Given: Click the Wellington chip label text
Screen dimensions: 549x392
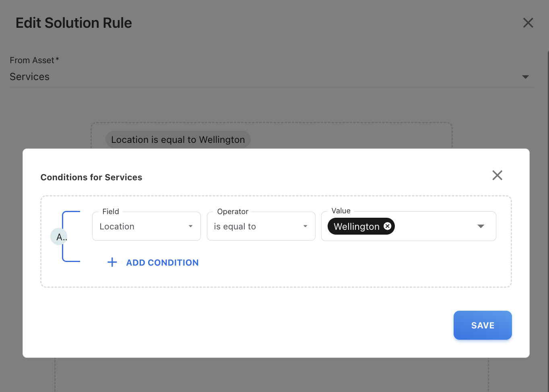Looking at the screenshot, I should [x=356, y=227].
